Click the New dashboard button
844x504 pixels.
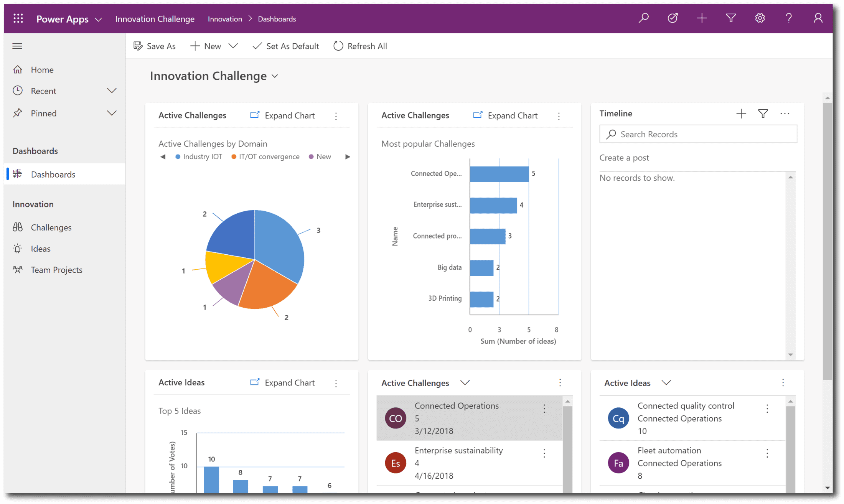(206, 46)
